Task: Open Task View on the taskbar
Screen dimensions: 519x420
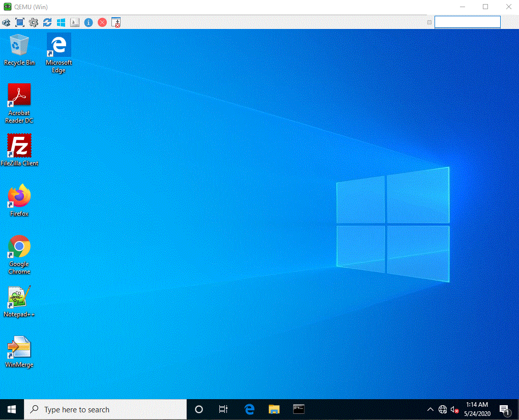Action: (223, 409)
